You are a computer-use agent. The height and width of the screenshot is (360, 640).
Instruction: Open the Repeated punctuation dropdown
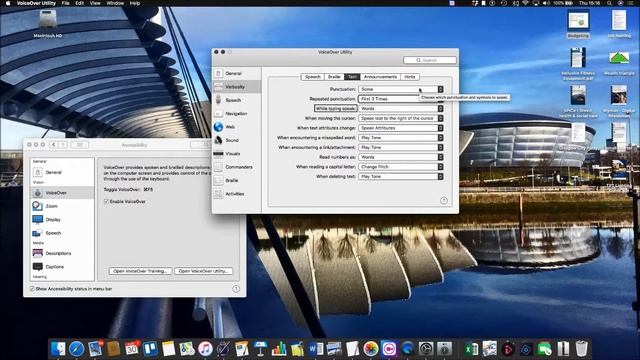point(401,99)
